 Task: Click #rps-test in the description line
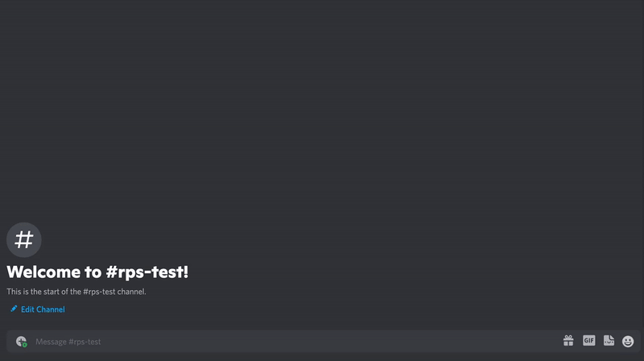pos(99,292)
